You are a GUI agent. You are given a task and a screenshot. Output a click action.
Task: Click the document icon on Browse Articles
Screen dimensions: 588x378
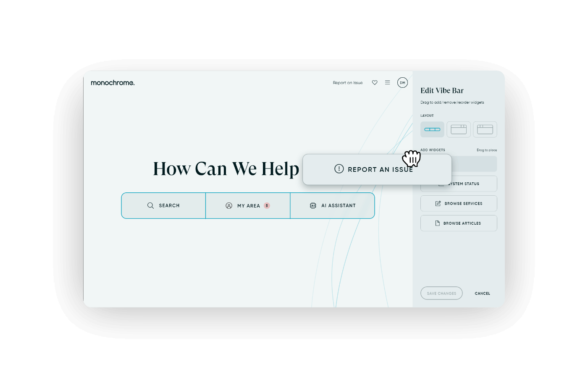click(437, 223)
